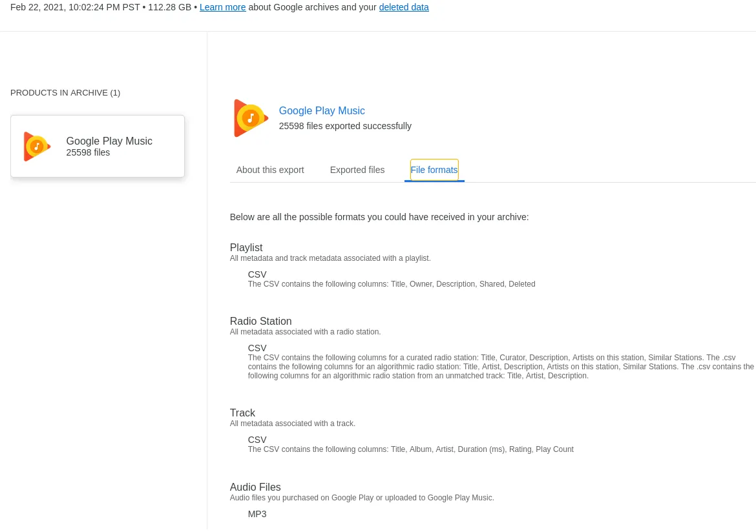
Task: Click the Radio Station section heading
Action: coord(260,322)
